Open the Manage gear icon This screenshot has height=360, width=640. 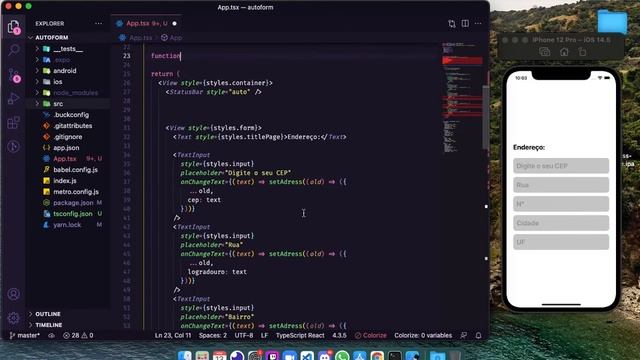pyautogui.click(x=13, y=317)
